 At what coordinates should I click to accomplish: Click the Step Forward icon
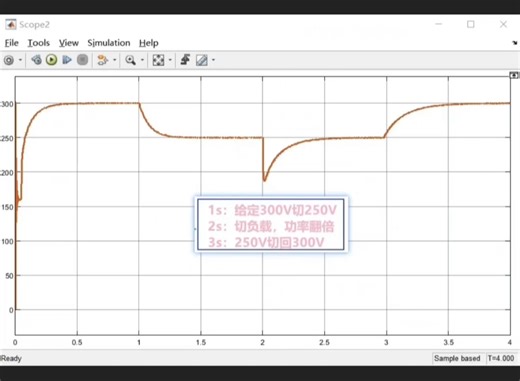tap(67, 60)
